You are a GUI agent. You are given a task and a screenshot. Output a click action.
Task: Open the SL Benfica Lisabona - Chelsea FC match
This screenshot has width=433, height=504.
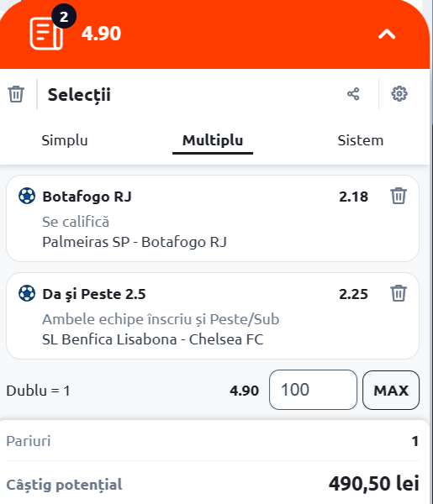[153, 339]
